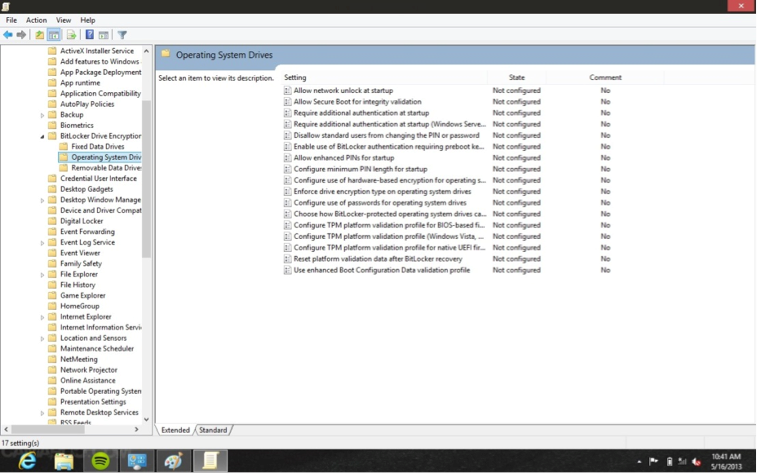
Task: Open Internet Explorer from the taskbar
Action: coord(27,461)
